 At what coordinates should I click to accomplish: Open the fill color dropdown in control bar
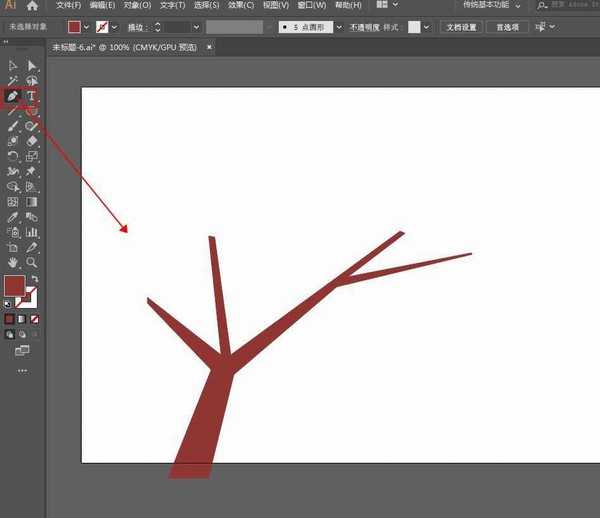pos(85,27)
